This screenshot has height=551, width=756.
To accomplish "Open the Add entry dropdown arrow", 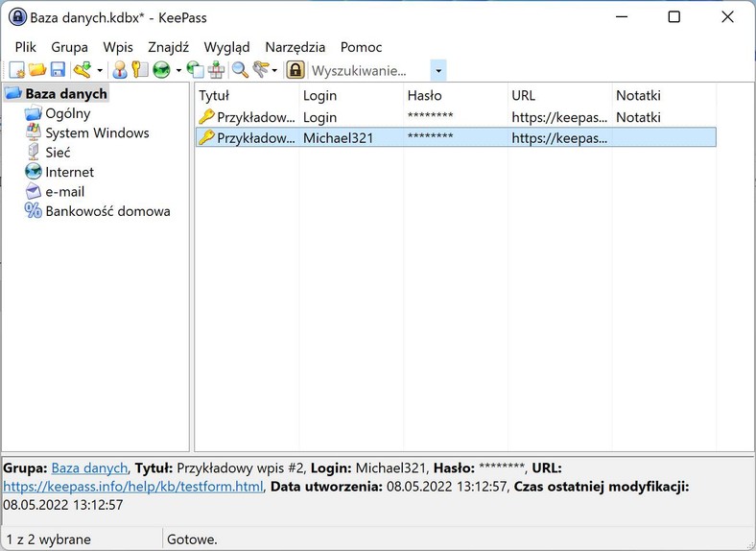I will [99, 70].
